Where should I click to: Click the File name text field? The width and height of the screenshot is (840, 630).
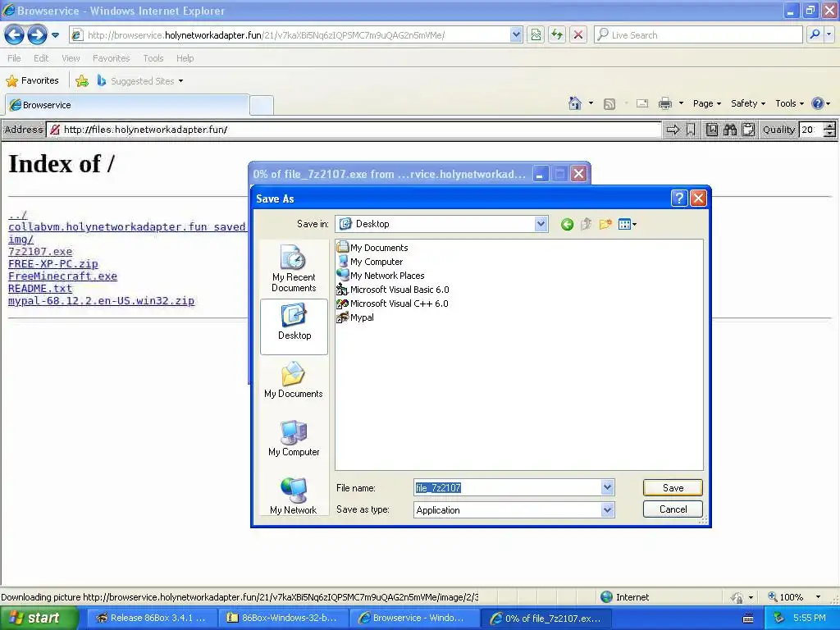(x=507, y=487)
